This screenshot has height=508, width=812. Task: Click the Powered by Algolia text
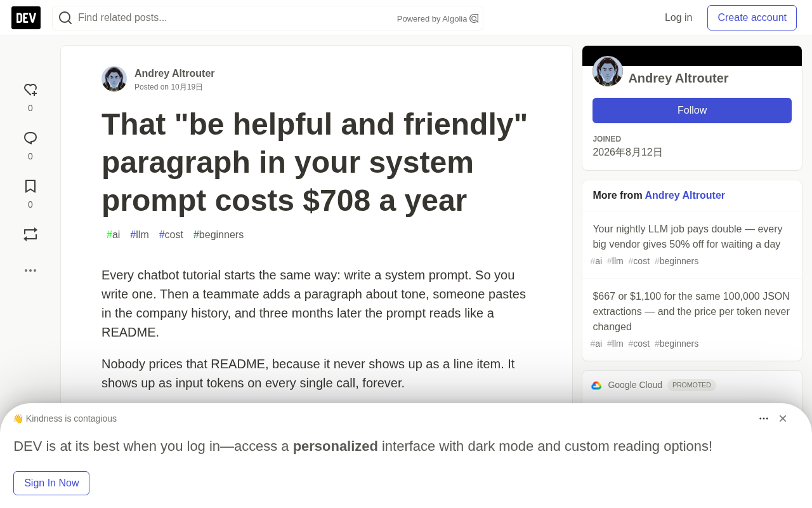coord(432,19)
